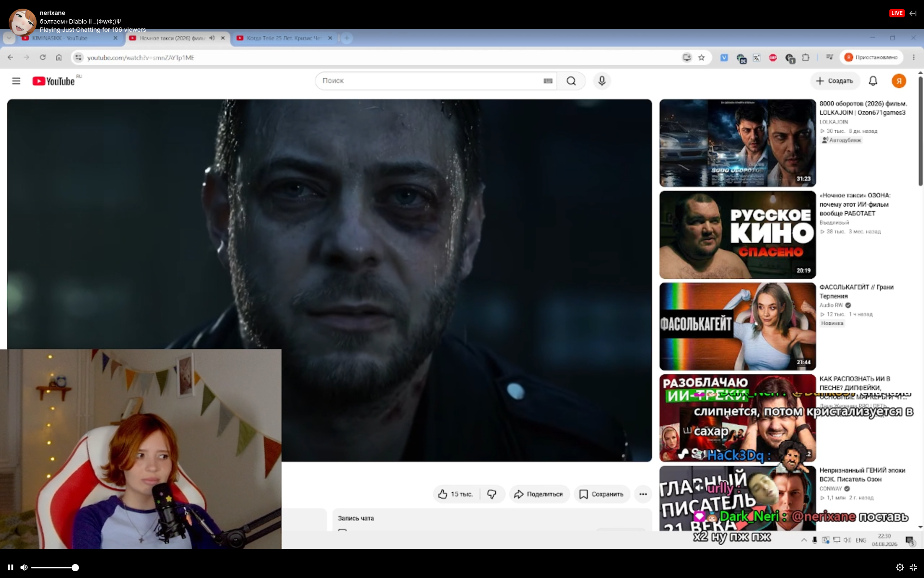Open the Приостановлено browser profile button
This screenshot has width=924, height=578.
click(871, 57)
